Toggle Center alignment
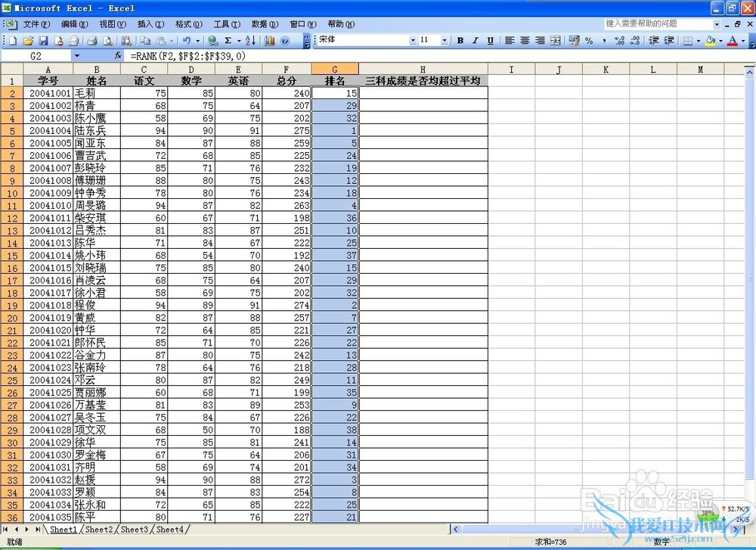The image size is (756, 550). [525, 41]
